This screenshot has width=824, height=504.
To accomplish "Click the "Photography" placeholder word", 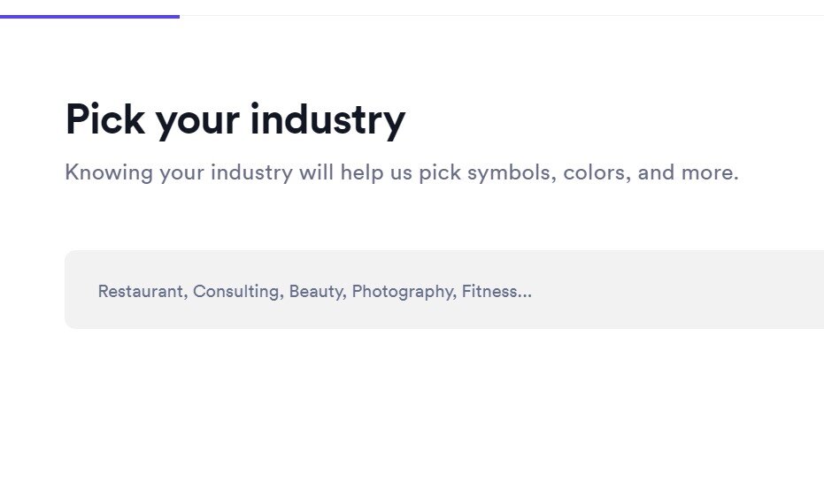I will [x=402, y=292].
